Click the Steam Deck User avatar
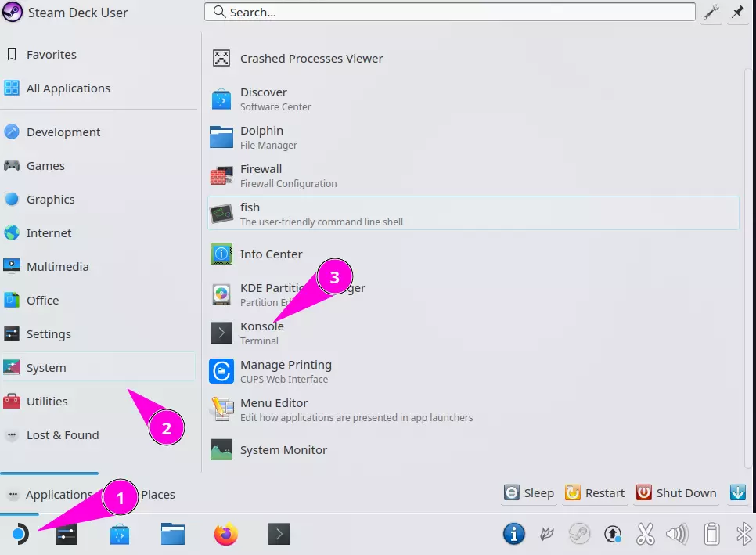Viewport: 756px width, 555px height. [13, 12]
